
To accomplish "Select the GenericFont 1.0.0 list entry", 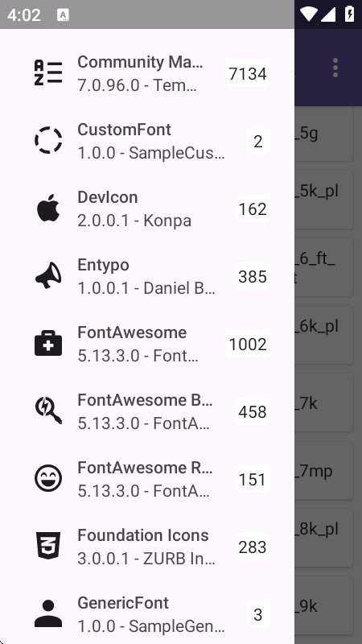I will coord(147,614).
